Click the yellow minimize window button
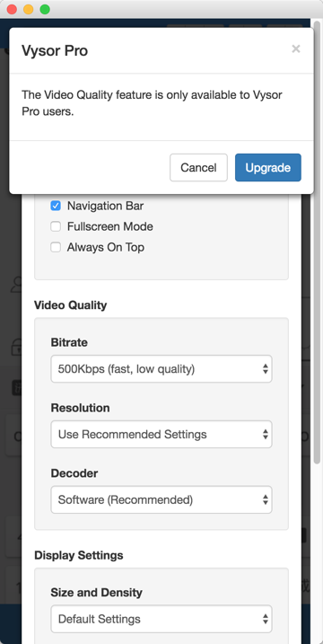 coord(29,9)
